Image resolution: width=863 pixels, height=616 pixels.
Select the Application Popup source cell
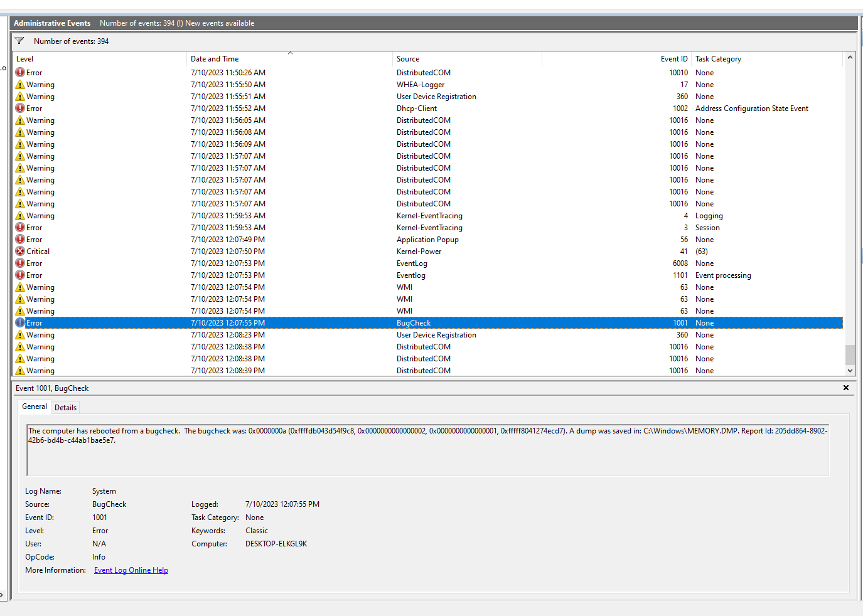click(x=427, y=240)
